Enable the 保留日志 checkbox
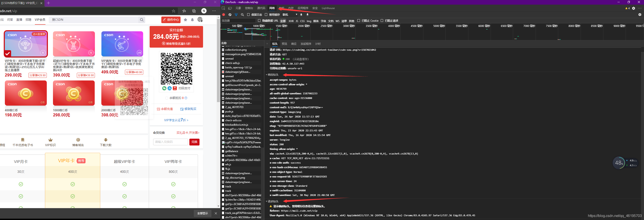This screenshot has height=220, width=644. [248, 15]
